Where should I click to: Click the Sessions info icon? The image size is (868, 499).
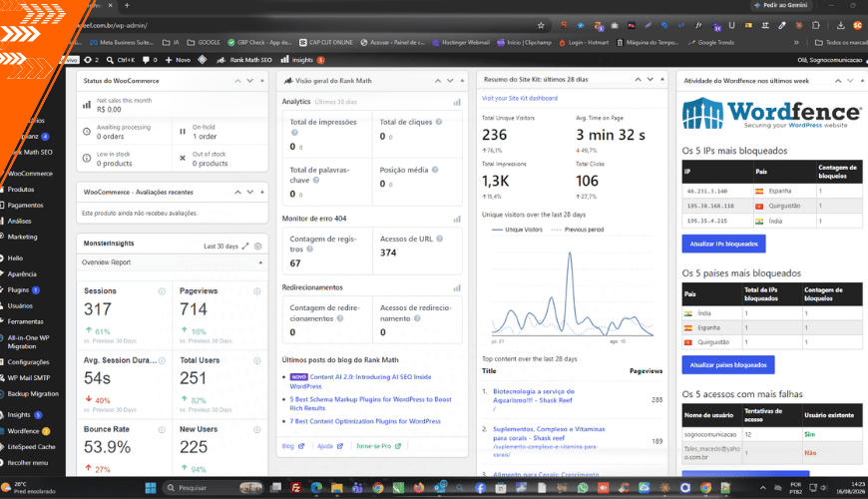point(162,291)
